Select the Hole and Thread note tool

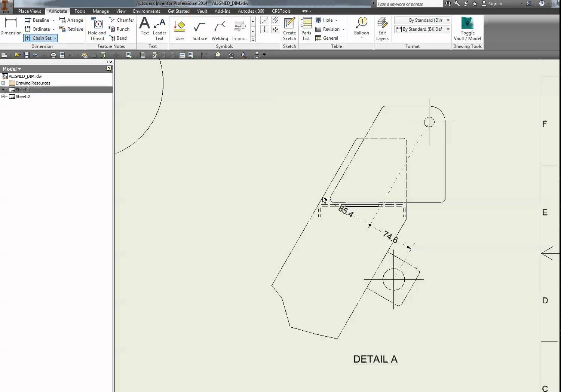[97, 28]
